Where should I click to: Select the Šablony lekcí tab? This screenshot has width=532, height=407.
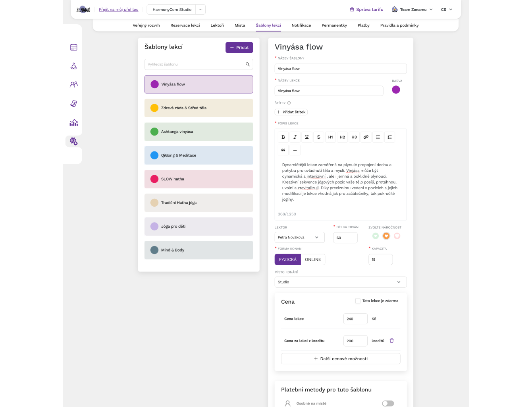point(268,25)
